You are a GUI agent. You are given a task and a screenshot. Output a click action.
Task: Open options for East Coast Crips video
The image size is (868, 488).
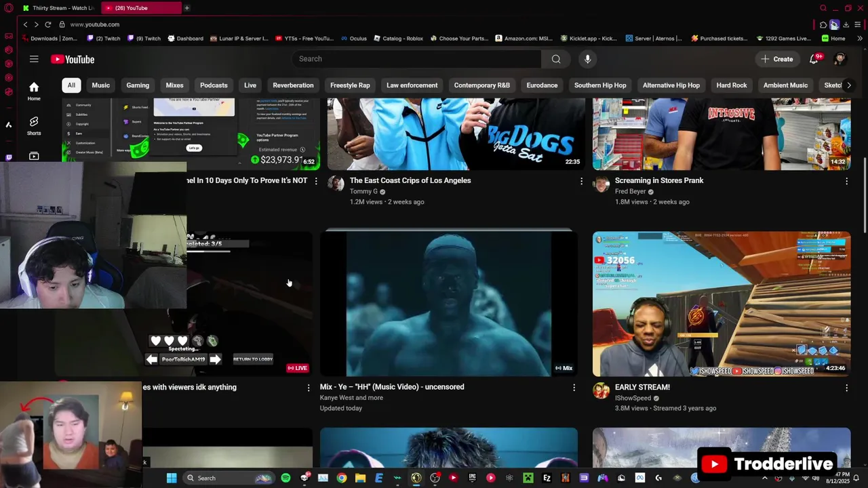tap(581, 181)
